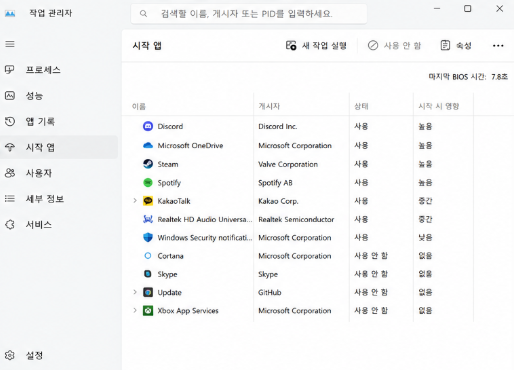Click publisher Spotify AB
Image resolution: width=514 pixels, height=370 pixels.
(275, 183)
